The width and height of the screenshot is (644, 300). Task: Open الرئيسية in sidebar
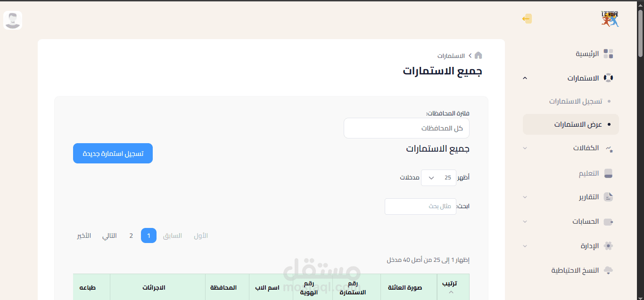click(587, 54)
